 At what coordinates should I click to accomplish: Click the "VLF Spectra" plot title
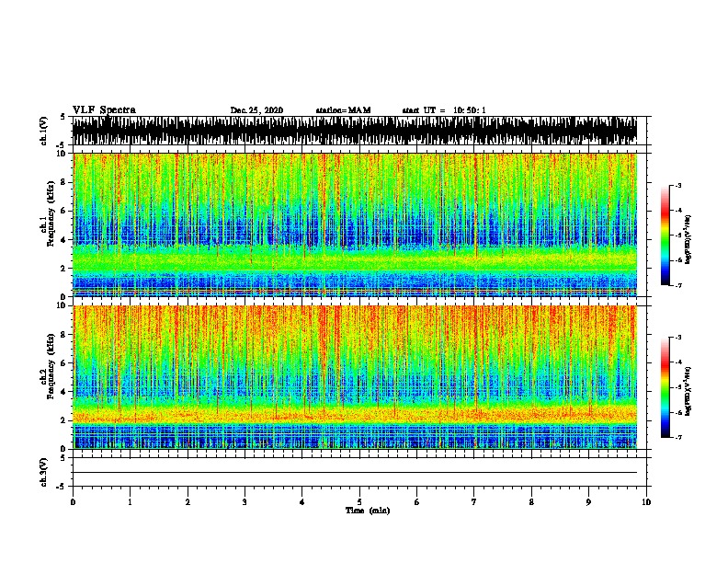tap(104, 109)
